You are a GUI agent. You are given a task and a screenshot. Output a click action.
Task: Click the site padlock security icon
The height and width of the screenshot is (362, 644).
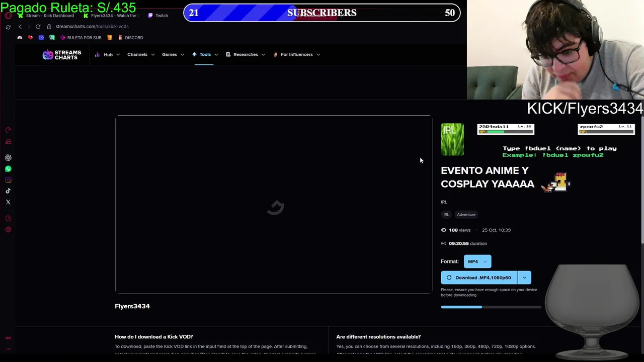[49, 27]
